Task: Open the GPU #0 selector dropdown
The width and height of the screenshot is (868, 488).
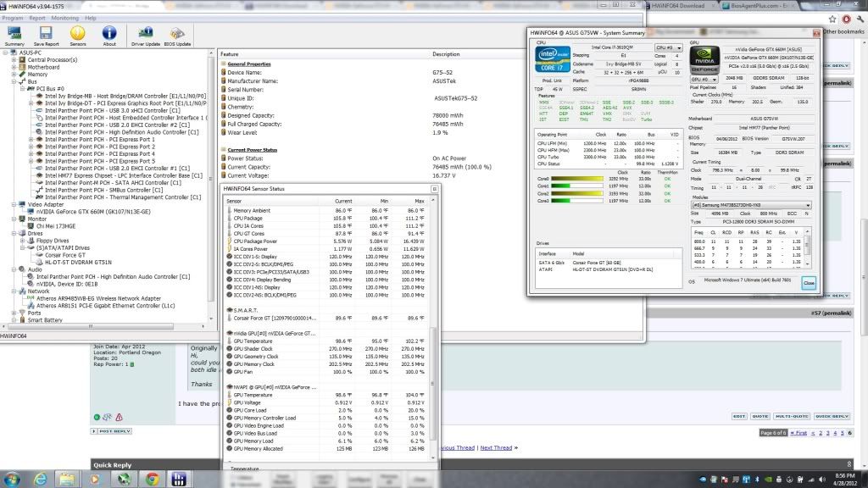Action: [704, 80]
